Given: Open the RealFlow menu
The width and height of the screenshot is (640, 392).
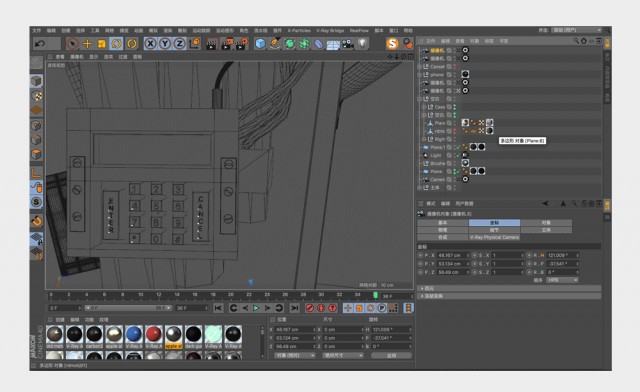Looking at the screenshot, I should click(x=359, y=31).
